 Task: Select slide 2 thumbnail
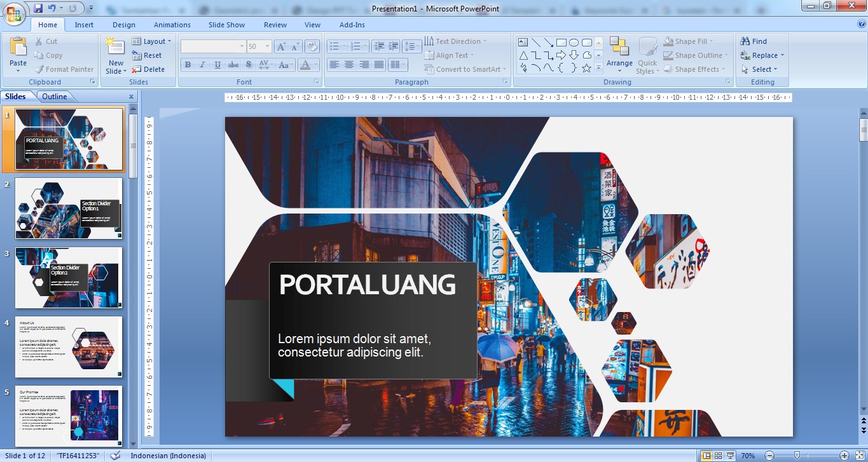69,208
